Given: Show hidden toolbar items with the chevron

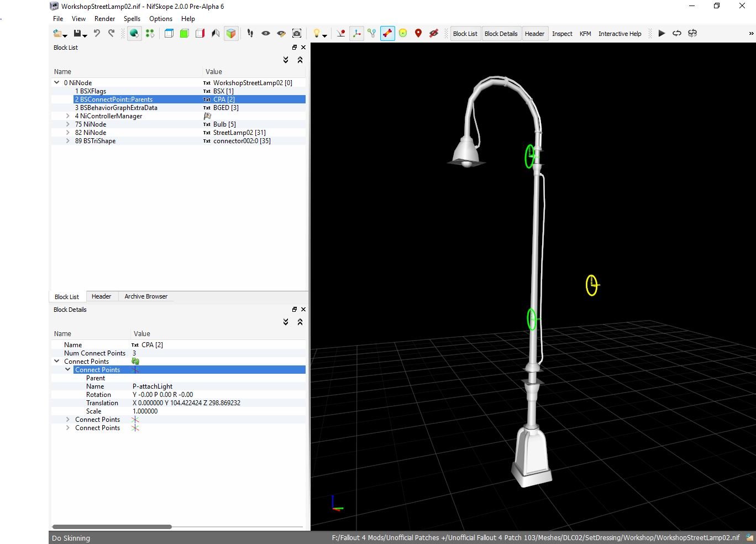Looking at the screenshot, I should point(751,34).
